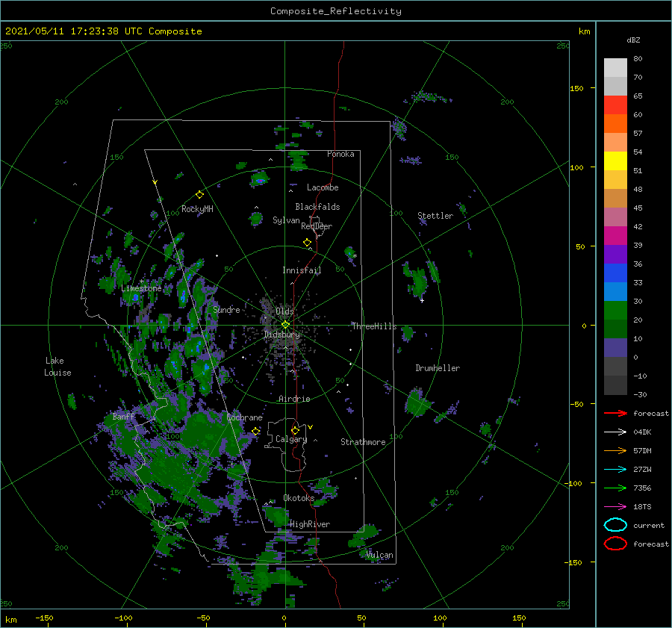Click the cyan current ellipse legend icon
This screenshot has width=672, height=628.
[x=615, y=525]
